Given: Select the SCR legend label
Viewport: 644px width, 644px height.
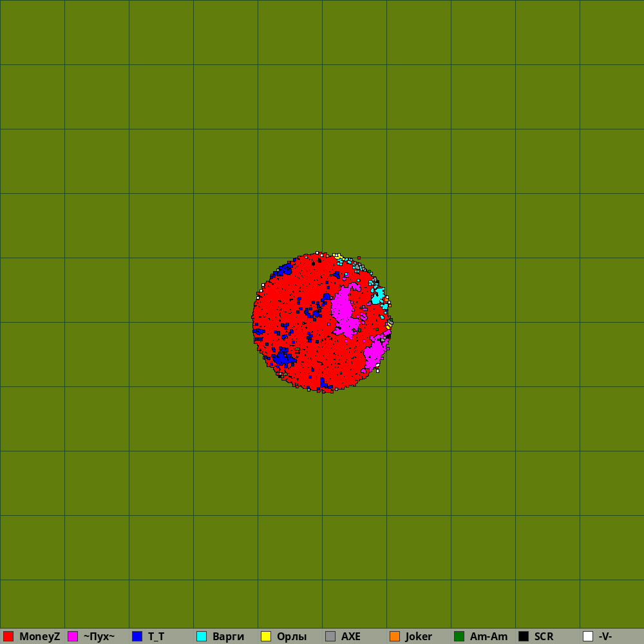Looking at the screenshot, I should [x=544, y=637].
